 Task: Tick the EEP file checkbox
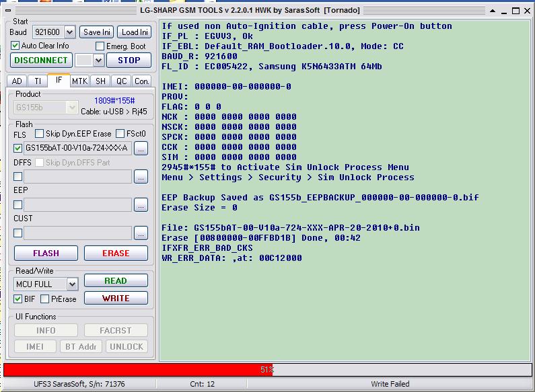point(17,205)
